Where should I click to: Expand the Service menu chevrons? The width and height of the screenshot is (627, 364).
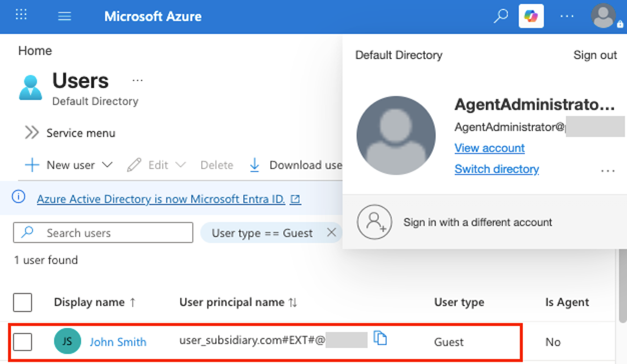32,133
